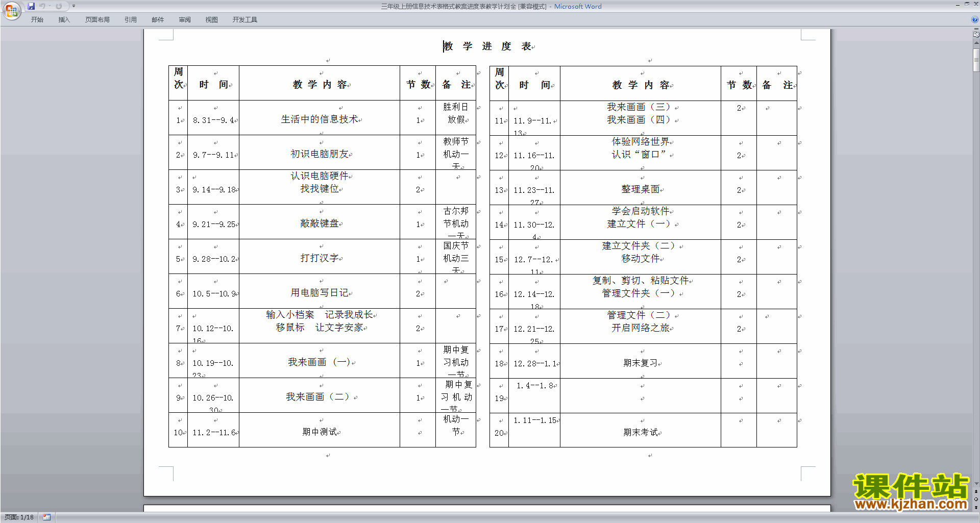
Task: Toggle the ruler button above the scrollbar
Action: tap(976, 35)
